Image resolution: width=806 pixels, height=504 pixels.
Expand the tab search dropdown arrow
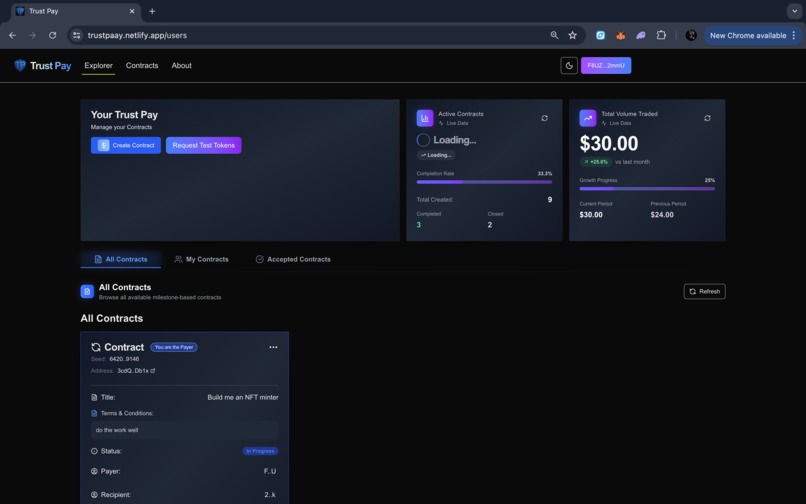click(794, 11)
